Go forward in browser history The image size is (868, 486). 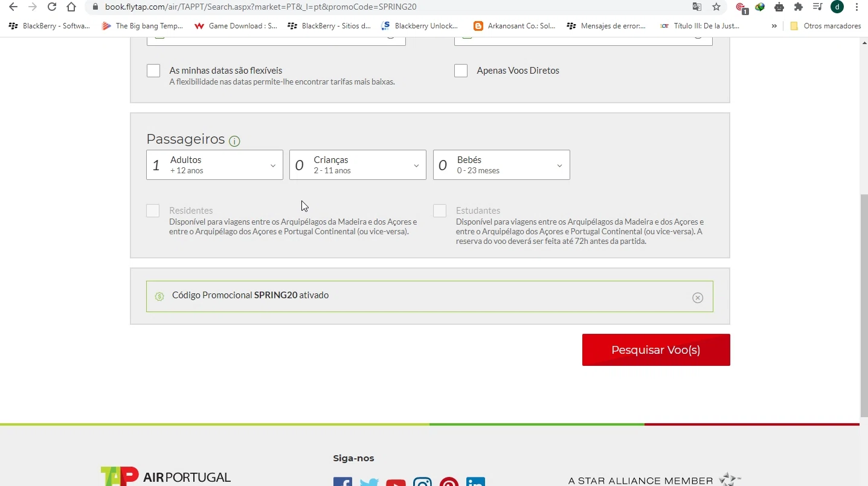tap(33, 7)
